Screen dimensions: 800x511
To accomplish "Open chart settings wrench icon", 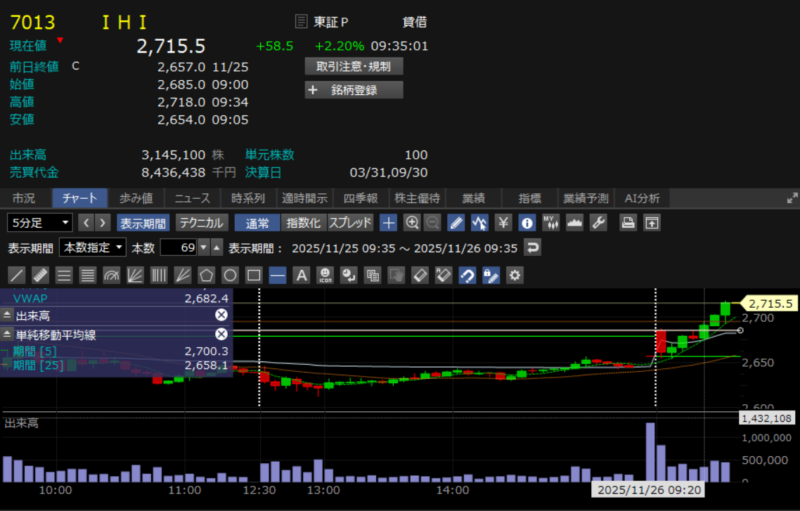I will [599, 222].
